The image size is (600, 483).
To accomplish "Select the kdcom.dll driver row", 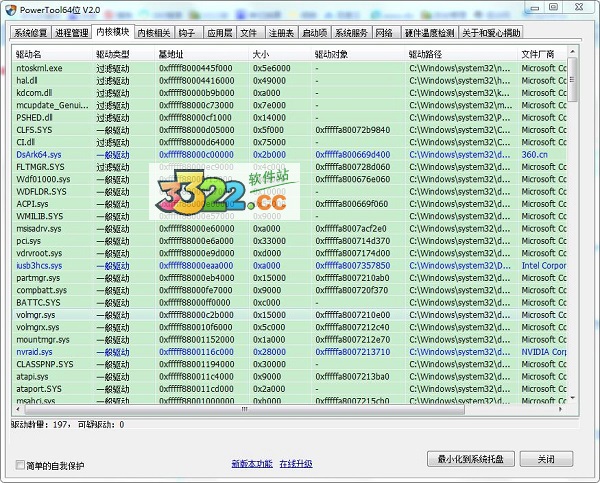I will 290,93.
